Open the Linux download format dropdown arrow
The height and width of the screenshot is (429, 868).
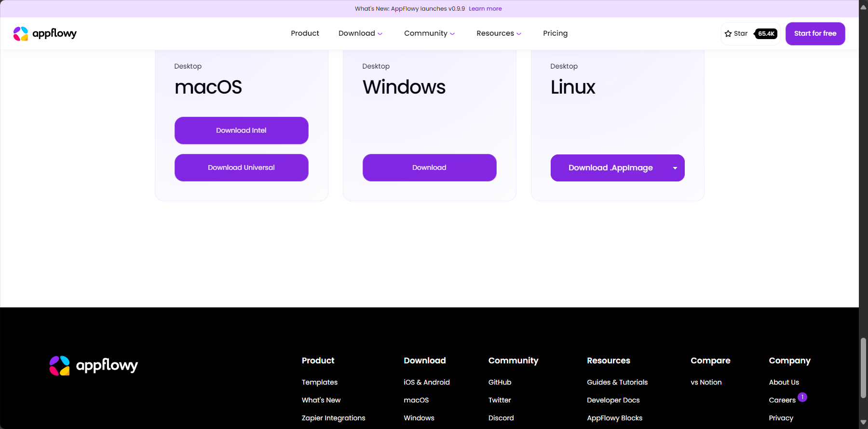675,168
